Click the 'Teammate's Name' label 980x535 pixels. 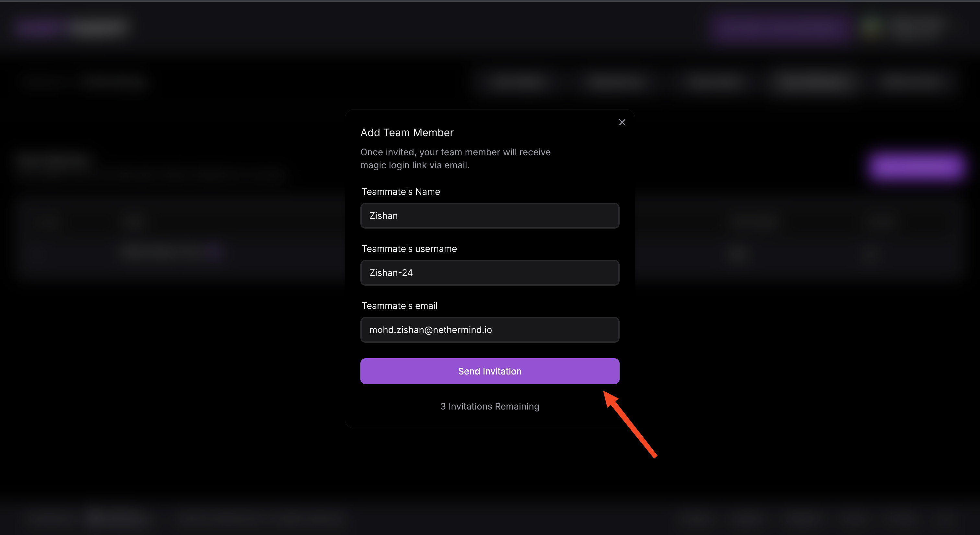pos(401,192)
